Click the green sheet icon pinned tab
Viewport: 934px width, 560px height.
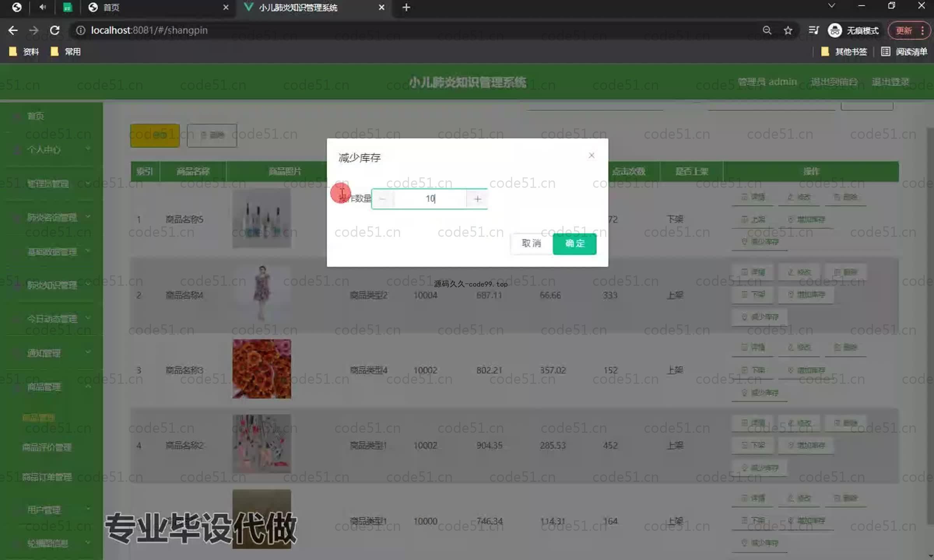pos(67,7)
